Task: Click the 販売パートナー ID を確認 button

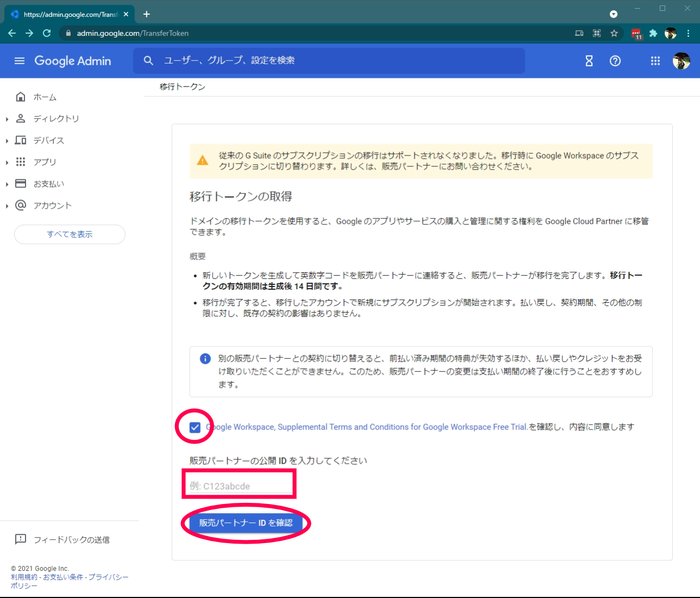Action: click(246, 523)
